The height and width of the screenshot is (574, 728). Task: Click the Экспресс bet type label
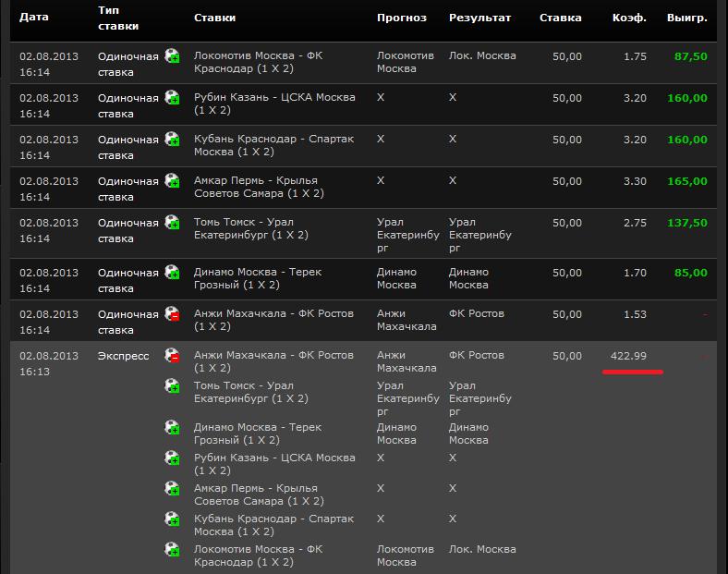click(123, 356)
